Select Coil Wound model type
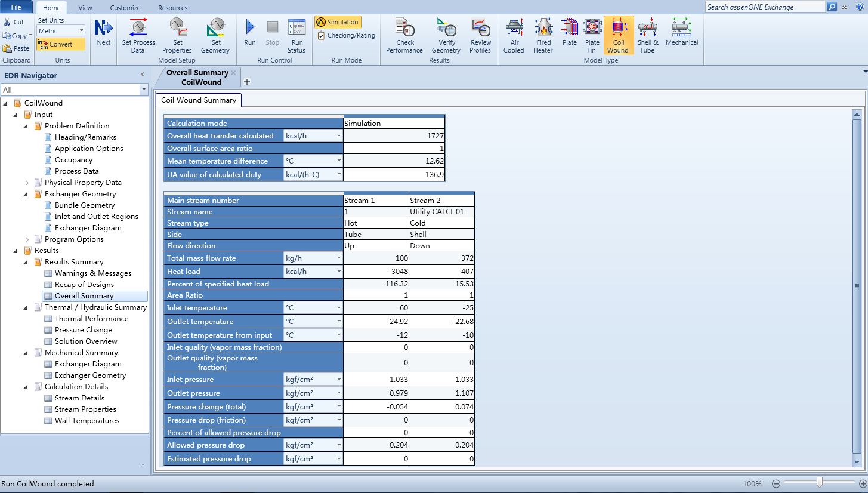The height and width of the screenshot is (493, 868). tap(619, 36)
